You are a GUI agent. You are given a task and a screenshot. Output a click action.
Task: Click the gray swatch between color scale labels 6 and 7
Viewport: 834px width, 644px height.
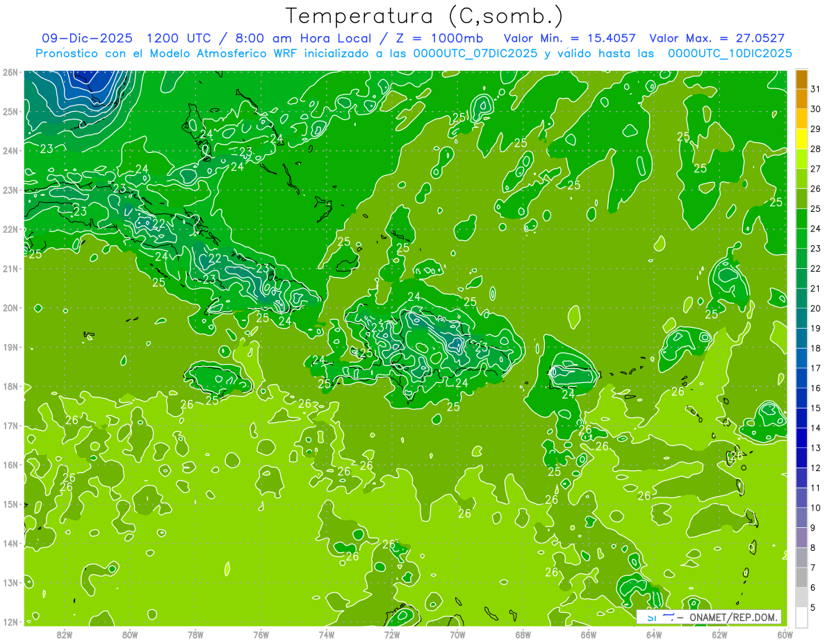click(801, 577)
